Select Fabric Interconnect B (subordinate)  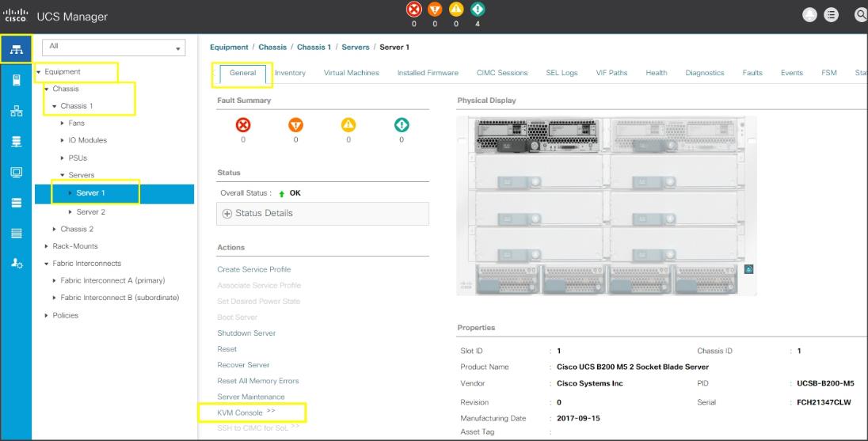point(120,298)
